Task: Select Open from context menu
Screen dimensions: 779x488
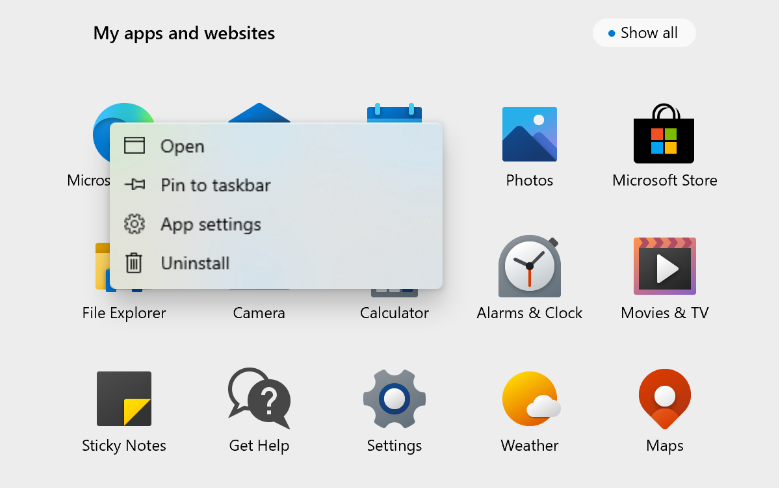Action: pos(182,146)
